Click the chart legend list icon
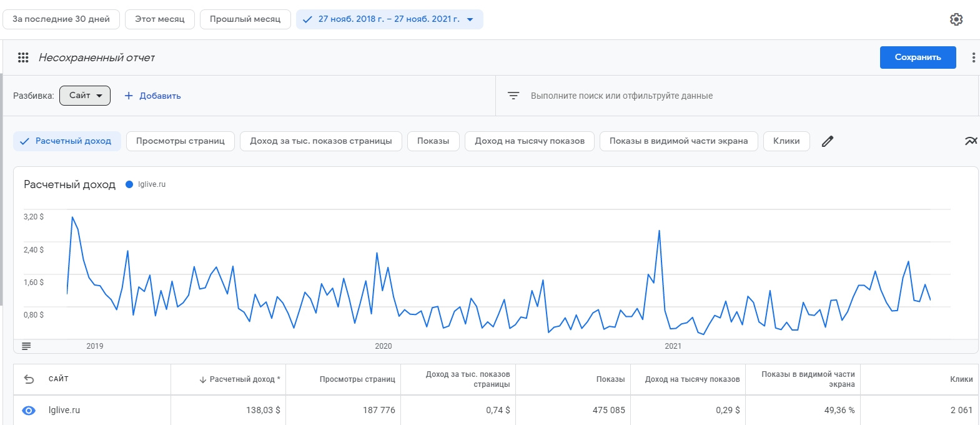Screen dimensions: 980x425 tap(26, 346)
